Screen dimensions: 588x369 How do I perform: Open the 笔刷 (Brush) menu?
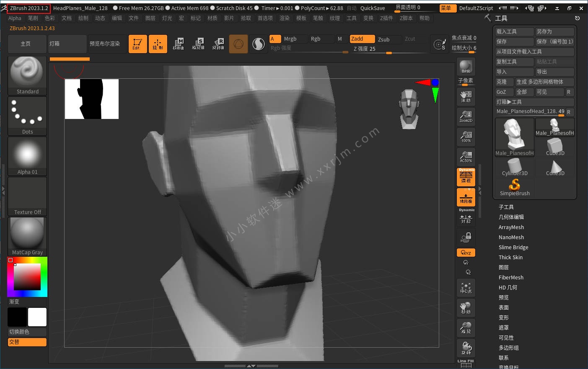coord(33,18)
